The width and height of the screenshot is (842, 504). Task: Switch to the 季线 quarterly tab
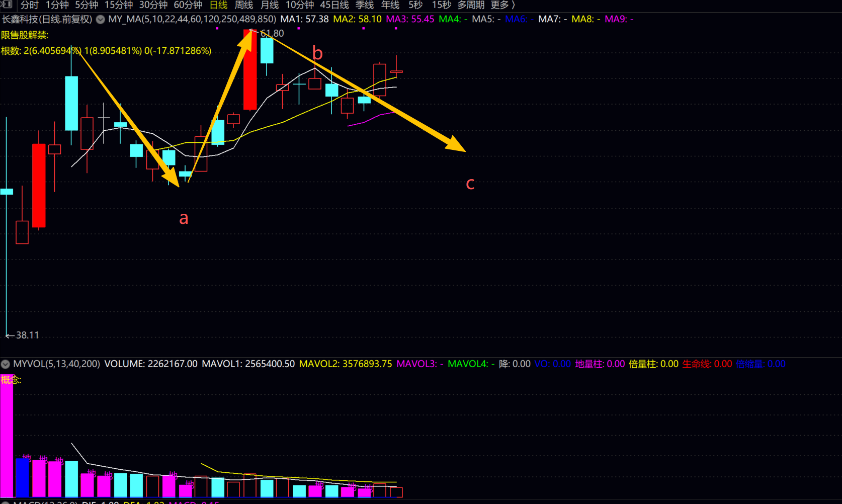tap(365, 5)
